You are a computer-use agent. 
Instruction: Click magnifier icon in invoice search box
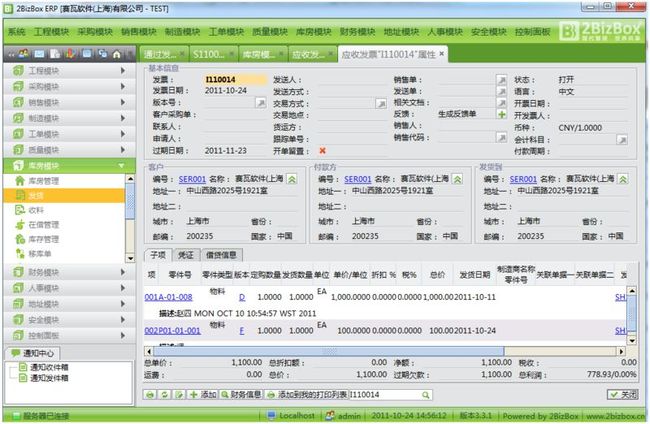pyautogui.click(x=425, y=395)
